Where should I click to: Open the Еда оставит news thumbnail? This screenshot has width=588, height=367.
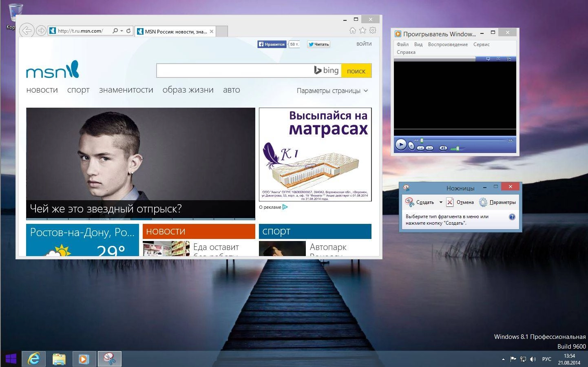pyautogui.click(x=166, y=248)
